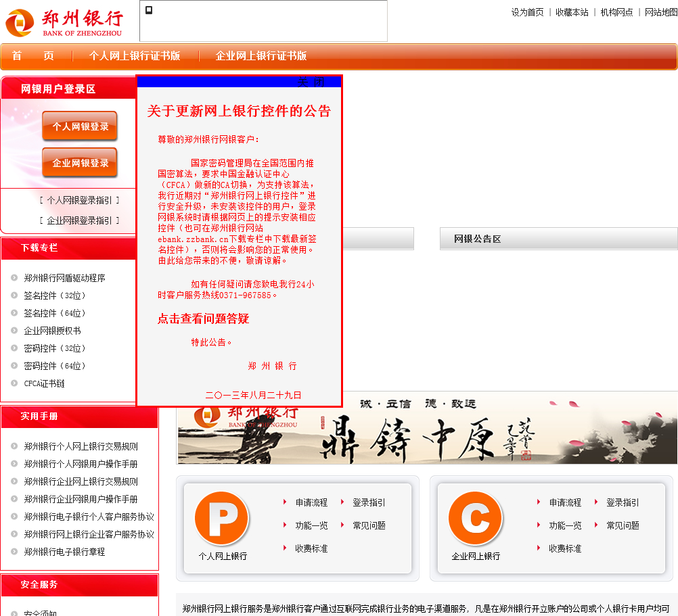Click 功能一览 under 个人网上银行

tap(311, 525)
